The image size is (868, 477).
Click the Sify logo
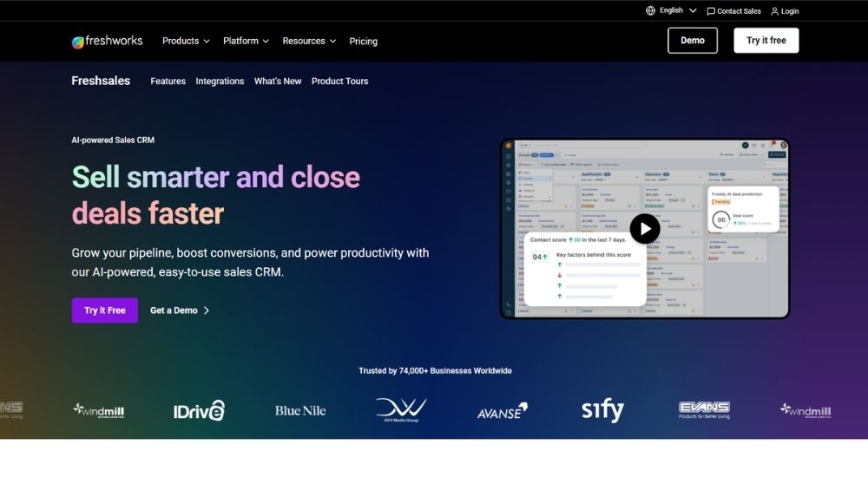602,410
